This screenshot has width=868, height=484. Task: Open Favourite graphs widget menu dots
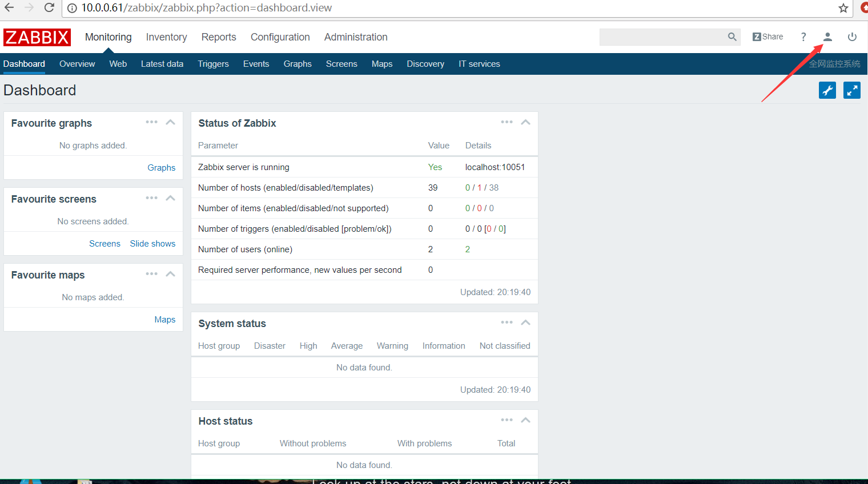(x=151, y=122)
